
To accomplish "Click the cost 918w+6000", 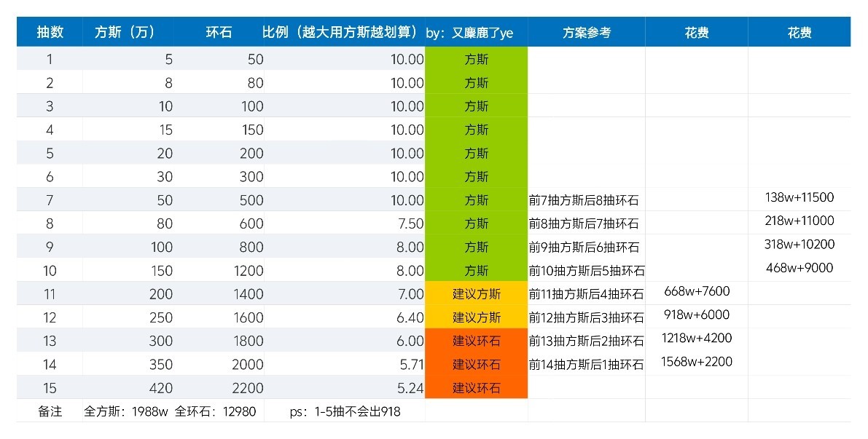I will pos(697,315).
